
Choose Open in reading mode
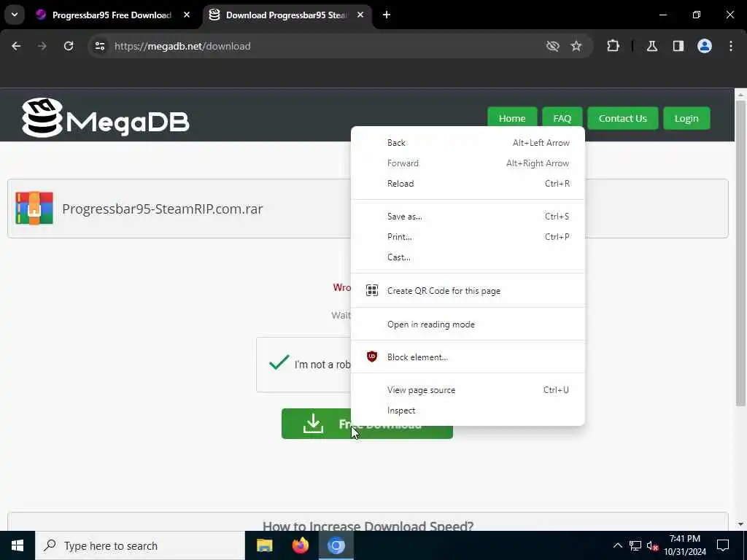click(x=468, y=324)
